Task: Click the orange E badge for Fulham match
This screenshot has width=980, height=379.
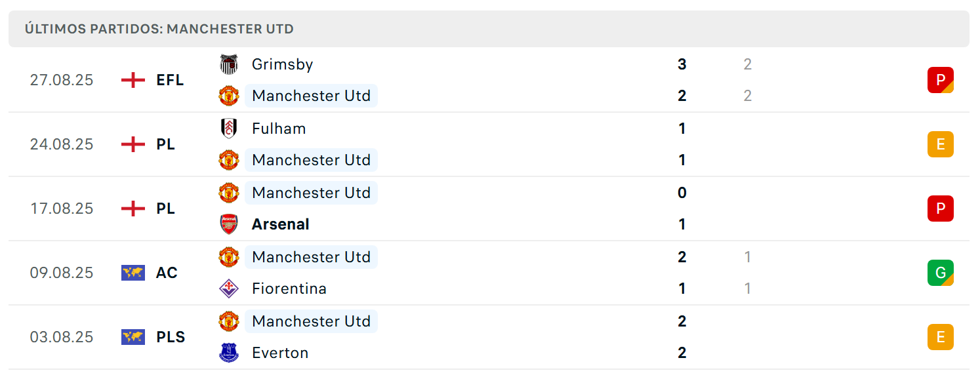Action: coord(941,144)
